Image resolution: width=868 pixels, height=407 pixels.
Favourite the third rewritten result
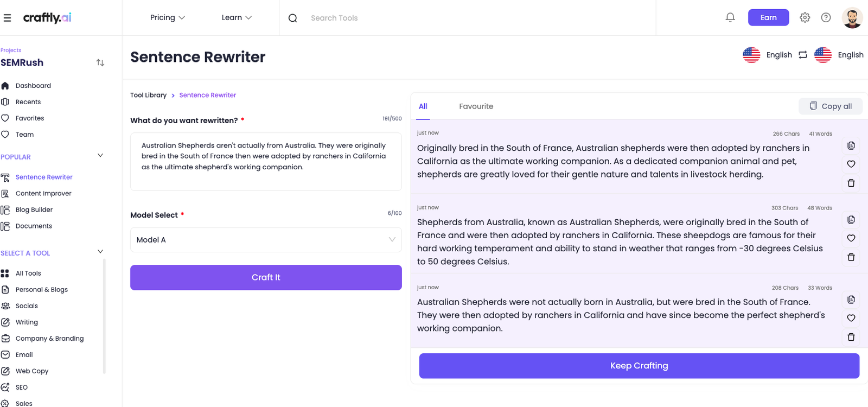coord(851,318)
